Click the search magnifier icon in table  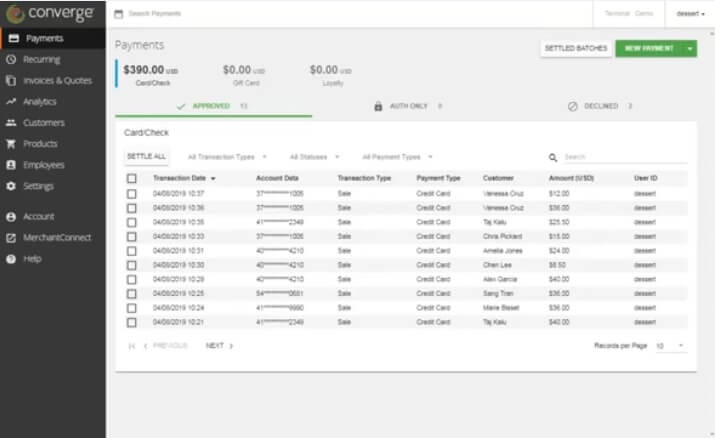tap(553, 157)
